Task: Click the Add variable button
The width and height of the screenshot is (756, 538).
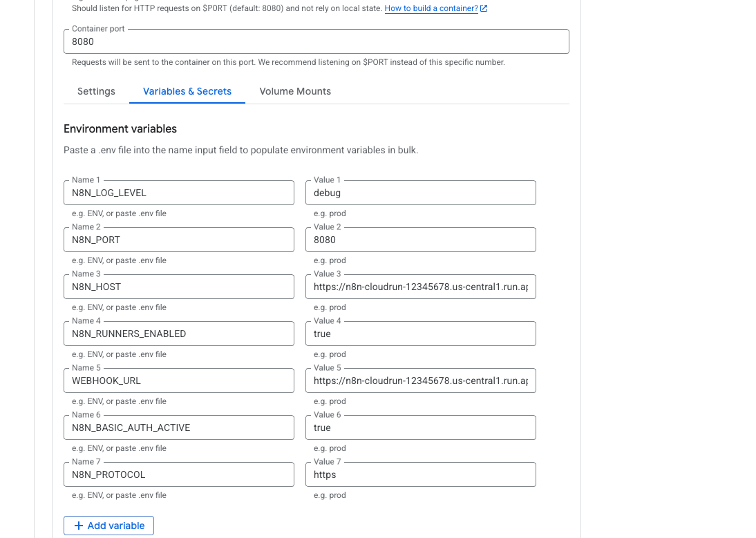Action: coord(108,526)
